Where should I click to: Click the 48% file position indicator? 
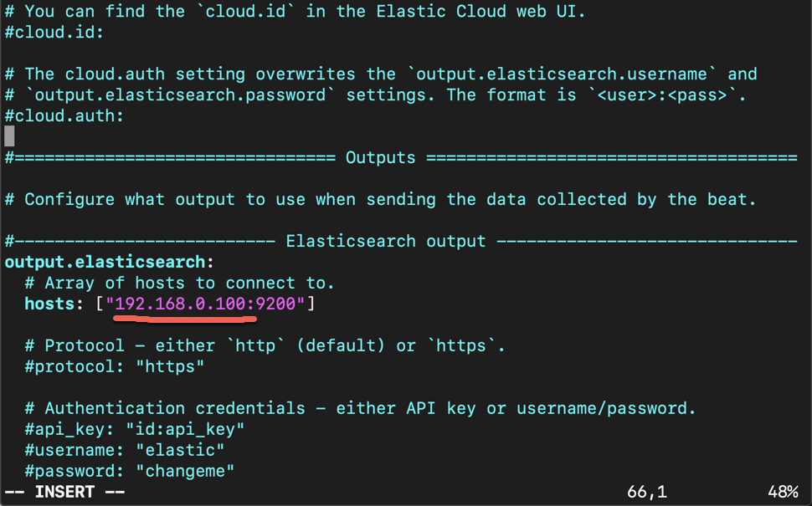pyautogui.click(x=783, y=492)
